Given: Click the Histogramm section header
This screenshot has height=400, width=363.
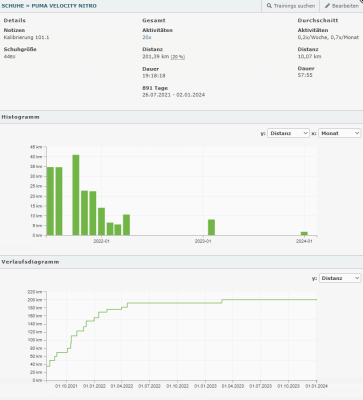Looking at the screenshot, I should (181, 117).
